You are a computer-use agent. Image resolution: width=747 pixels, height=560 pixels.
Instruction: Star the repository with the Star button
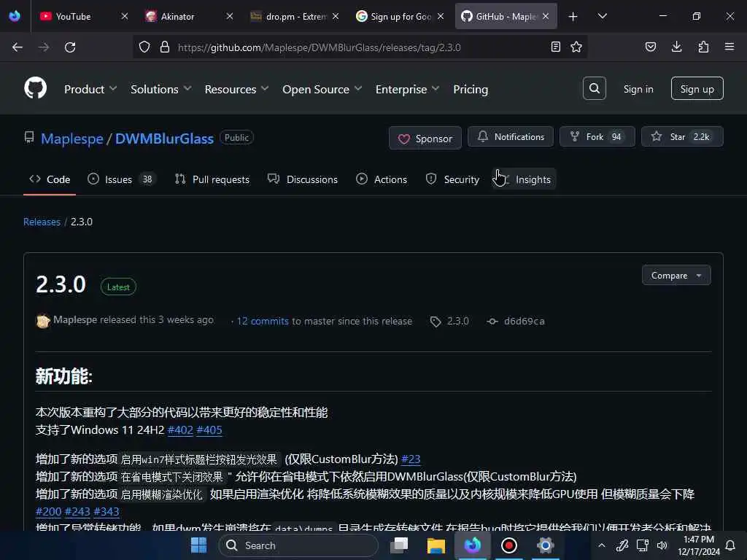(682, 136)
